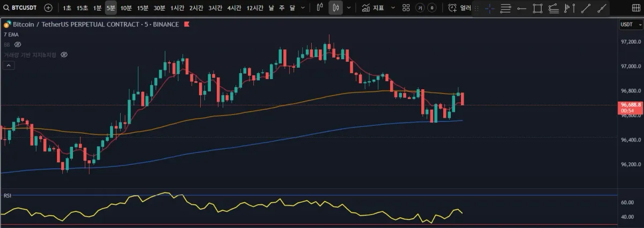Image resolution: width=644 pixels, height=228 pixels.
Task: Show the 거래량 기반 지지&저항 indicator
Action: [x=64, y=54]
